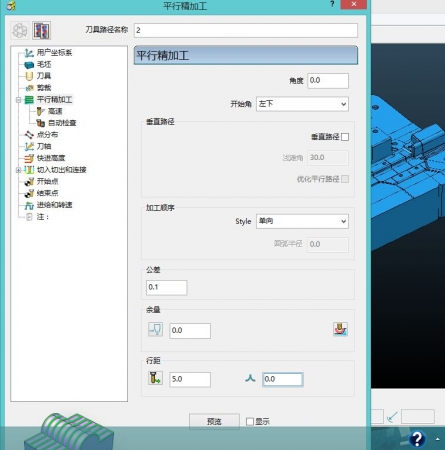Click the cusp height field in 行距 section
This screenshot has height=450, width=445.
coord(283,379)
